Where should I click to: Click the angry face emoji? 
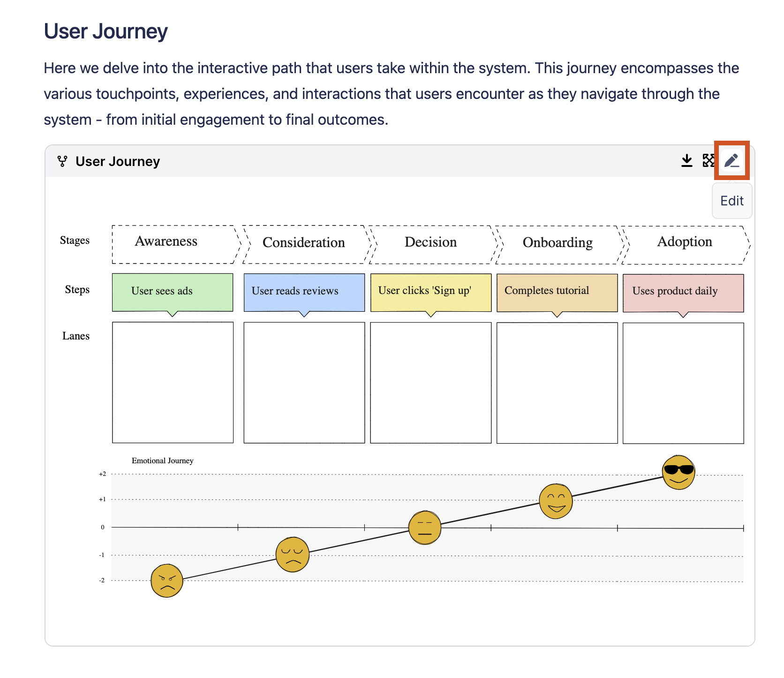166,580
